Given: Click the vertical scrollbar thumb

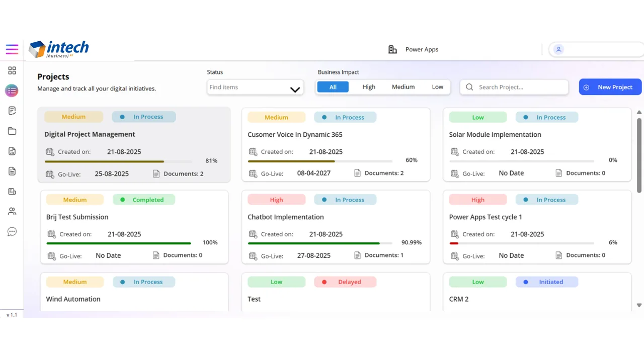Looking at the screenshot, I should [639, 155].
